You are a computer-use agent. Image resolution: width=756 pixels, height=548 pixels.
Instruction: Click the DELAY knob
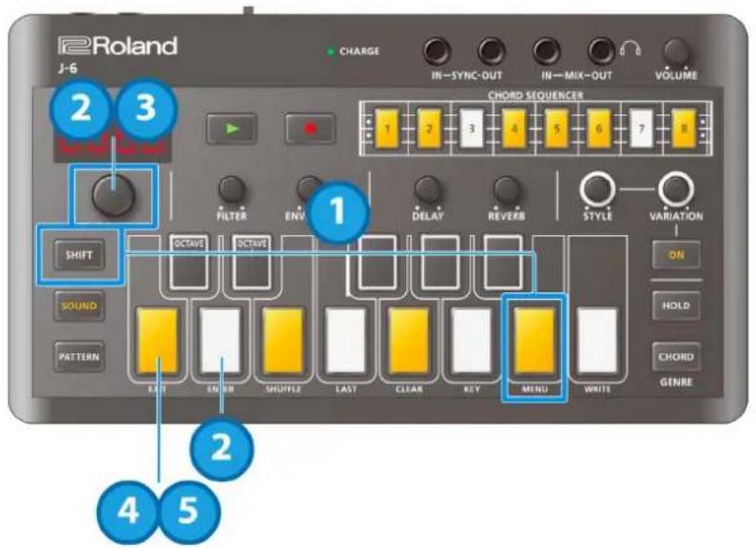click(x=428, y=189)
